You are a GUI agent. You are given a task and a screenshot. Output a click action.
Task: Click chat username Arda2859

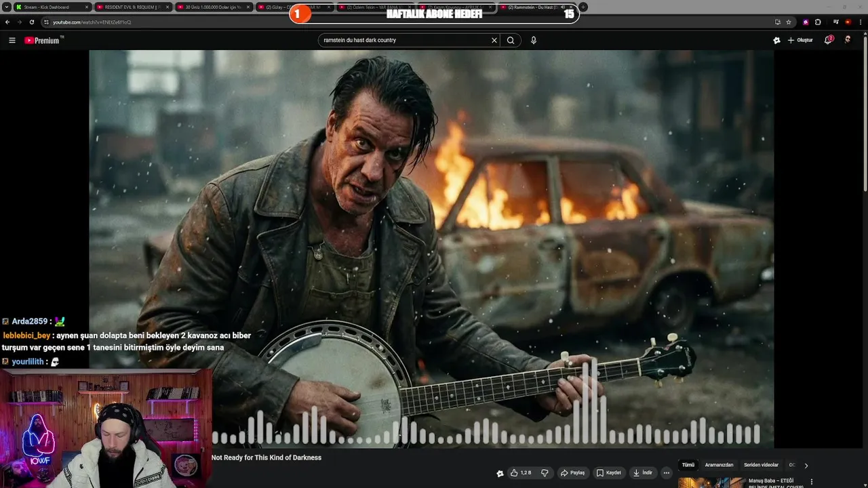(30, 321)
